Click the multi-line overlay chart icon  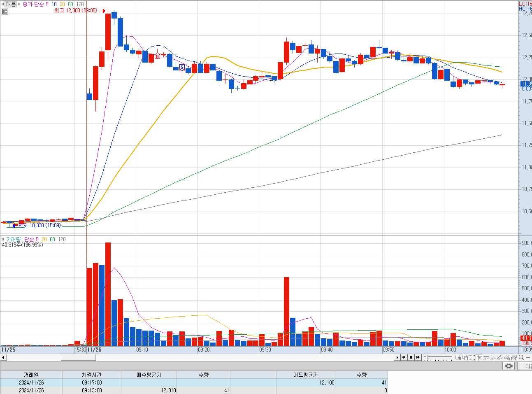click(x=500, y=357)
